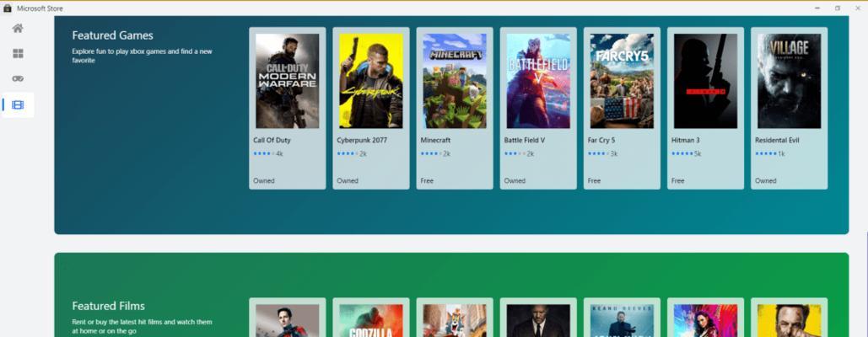The image size is (868, 337).
Task: Open the Minecraft cover image
Action: tap(455, 81)
